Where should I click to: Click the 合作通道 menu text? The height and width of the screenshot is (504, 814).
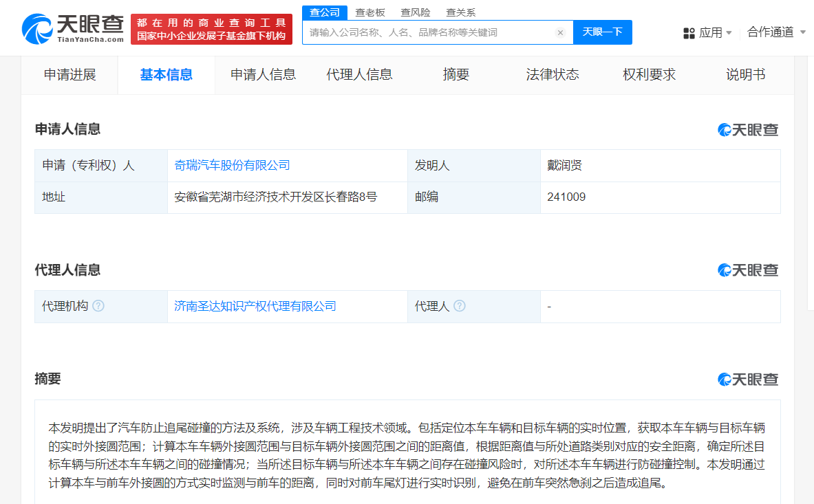click(770, 32)
